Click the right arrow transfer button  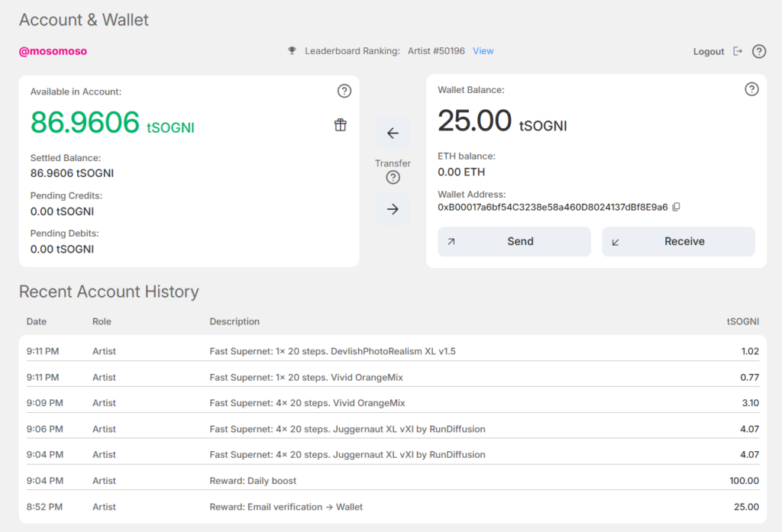pos(393,209)
